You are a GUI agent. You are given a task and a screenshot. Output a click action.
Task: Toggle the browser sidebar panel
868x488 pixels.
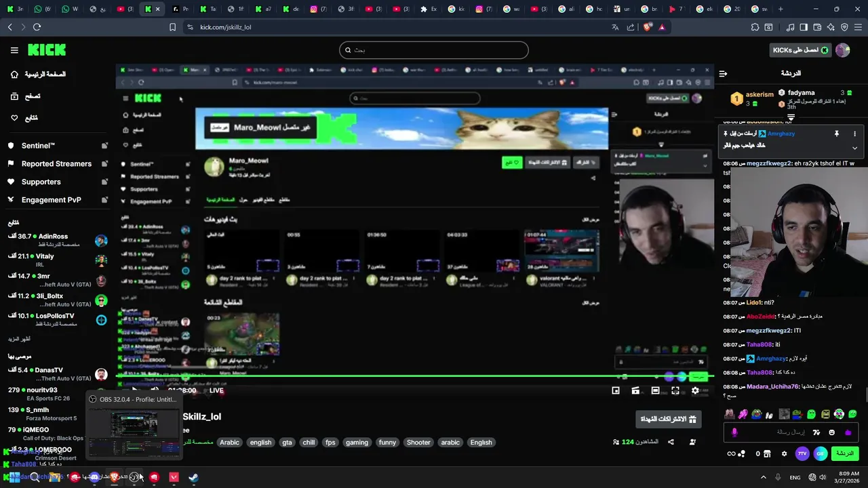click(804, 27)
